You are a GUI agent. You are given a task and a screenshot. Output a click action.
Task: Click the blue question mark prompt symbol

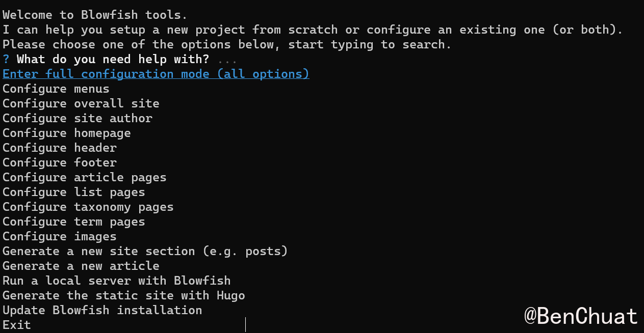click(x=6, y=60)
